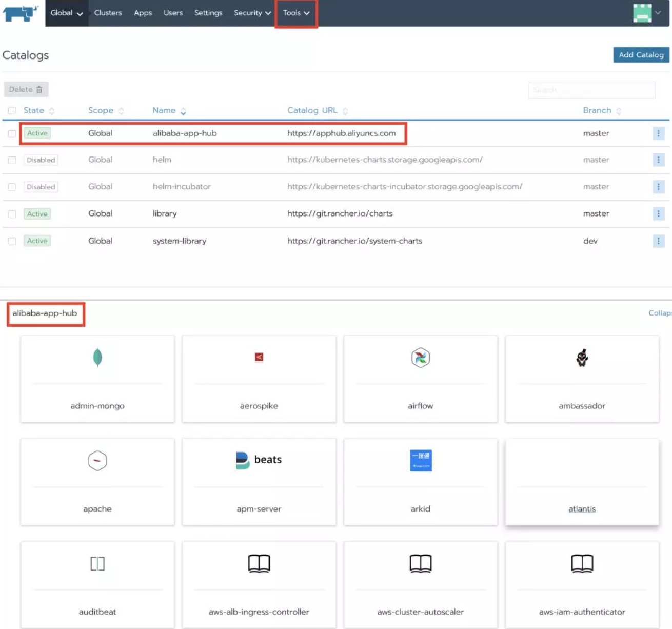Click the Add Catalog button
Viewport: 672px width, 629px height.
tap(641, 55)
